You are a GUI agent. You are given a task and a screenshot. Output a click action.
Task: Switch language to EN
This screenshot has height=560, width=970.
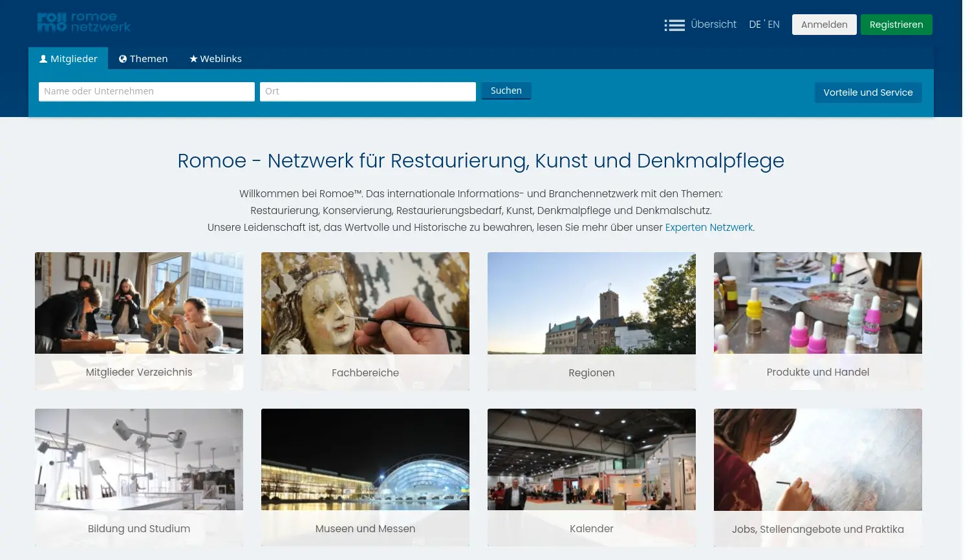tap(773, 25)
